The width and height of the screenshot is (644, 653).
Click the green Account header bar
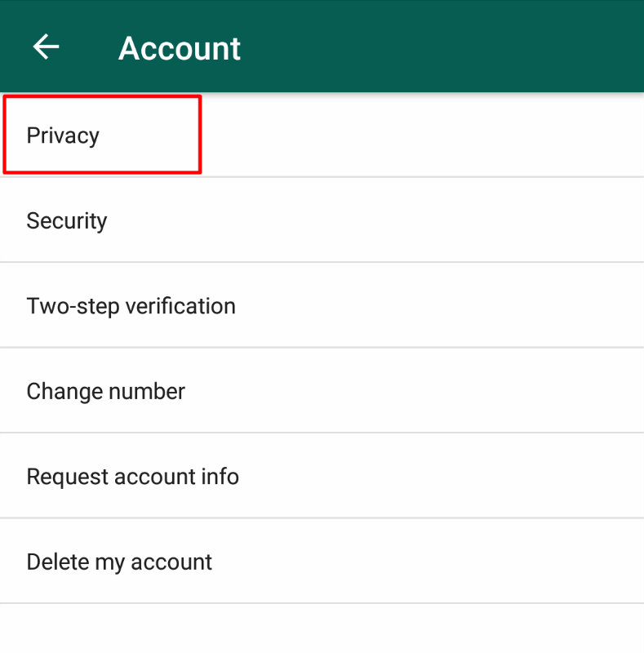pyautogui.click(x=322, y=46)
